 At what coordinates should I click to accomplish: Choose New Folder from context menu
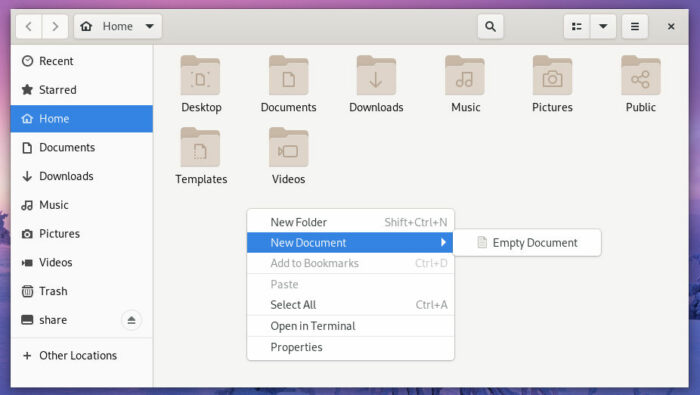point(350,222)
